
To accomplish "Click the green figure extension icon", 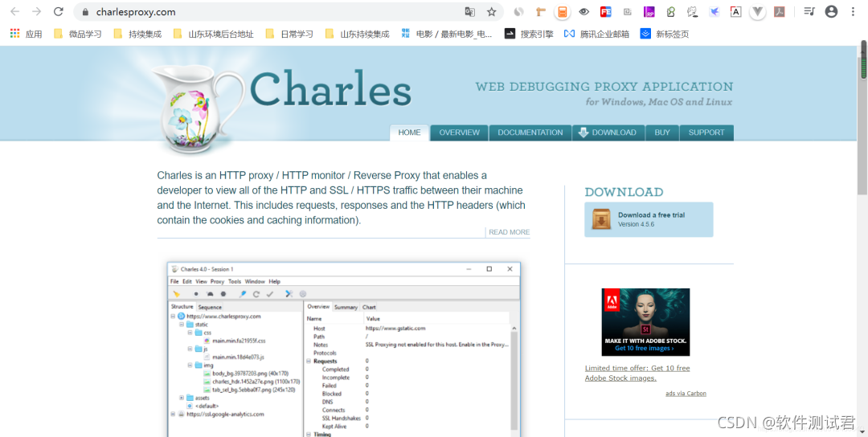I will click(x=671, y=11).
